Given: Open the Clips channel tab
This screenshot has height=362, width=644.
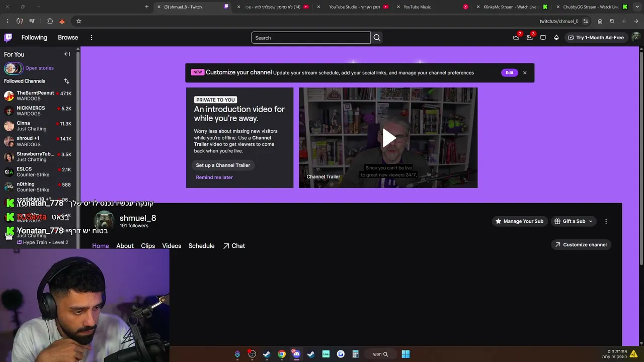Looking at the screenshot, I should coord(148,246).
